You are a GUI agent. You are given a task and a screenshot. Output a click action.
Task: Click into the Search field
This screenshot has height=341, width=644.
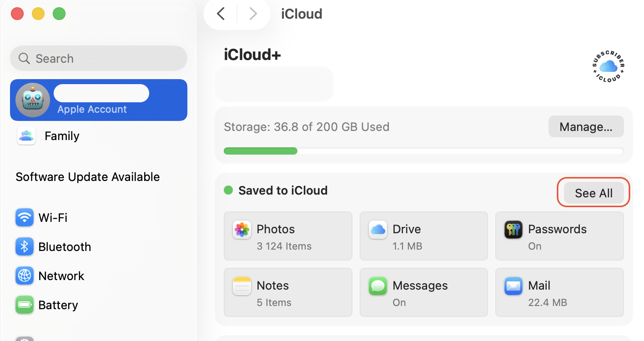[x=99, y=58]
